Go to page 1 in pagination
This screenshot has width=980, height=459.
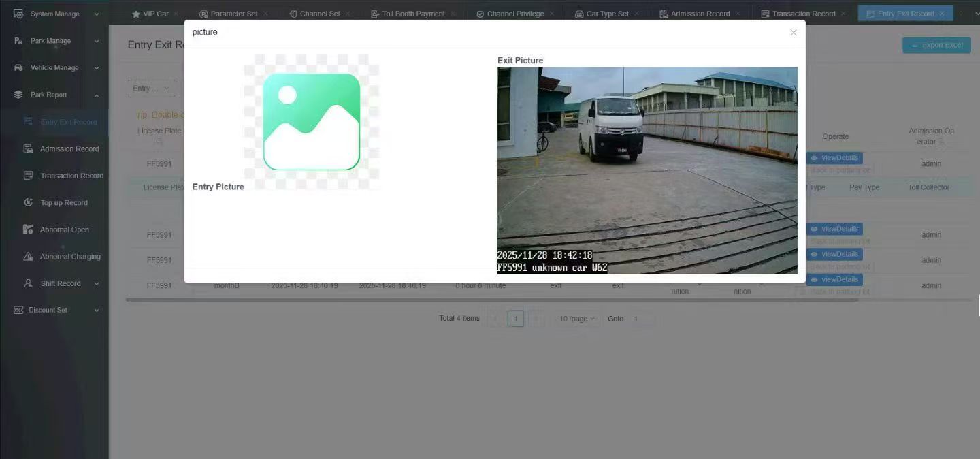pyautogui.click(x=516, y=319)
